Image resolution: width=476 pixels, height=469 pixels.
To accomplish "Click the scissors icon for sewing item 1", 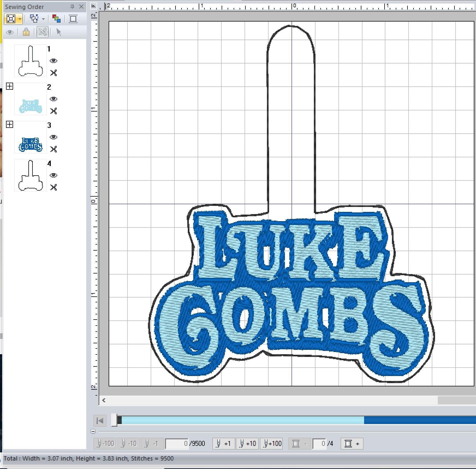I will point(53,73).
